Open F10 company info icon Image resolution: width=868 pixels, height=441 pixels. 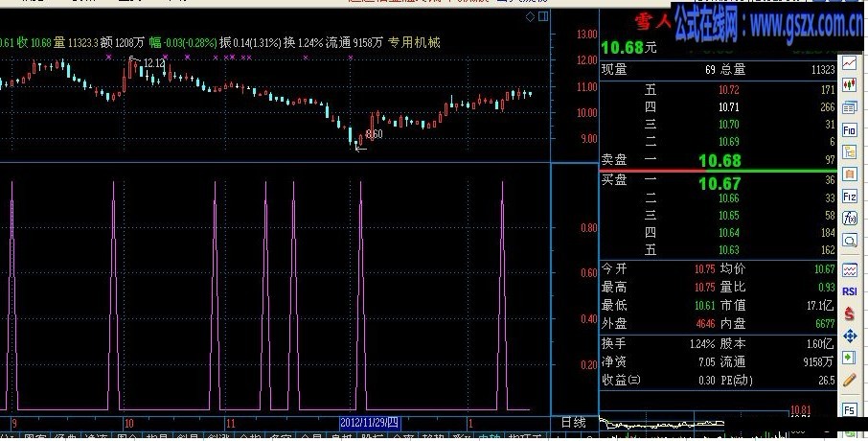coord(849,130)
